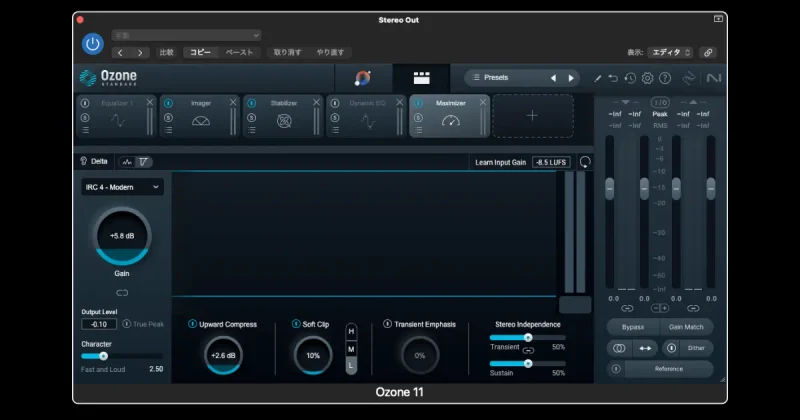Link the Transient and Sustain sliders
The image size is (800, 420).
pos(529,351)
